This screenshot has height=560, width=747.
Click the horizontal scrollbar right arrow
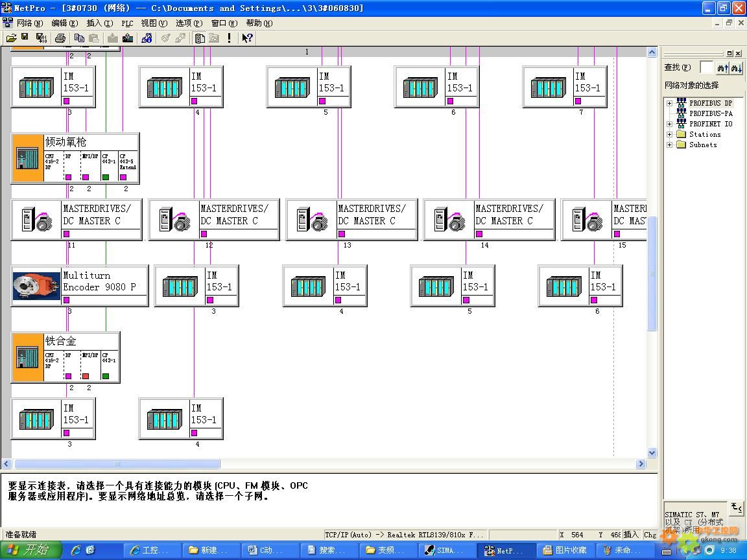click(x=641, y=464)
